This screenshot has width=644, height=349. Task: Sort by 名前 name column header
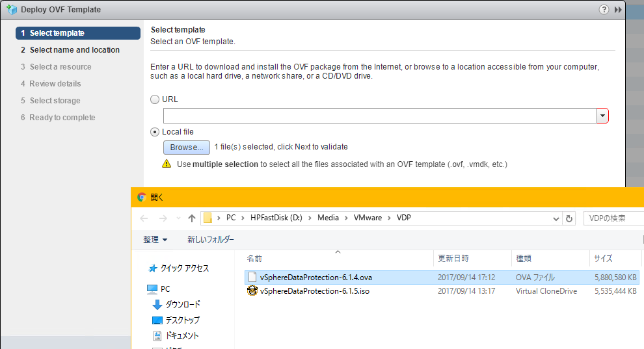[x=338, y=259]
